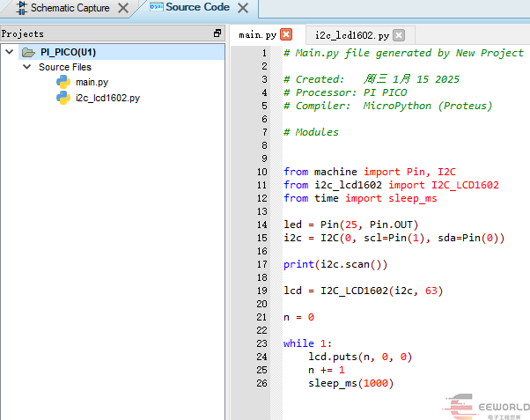Collapse the PI_PICO(U1) project node
The height and width of the screenshot is (420, 530).
pyautogui.click(x=10, y=52)
